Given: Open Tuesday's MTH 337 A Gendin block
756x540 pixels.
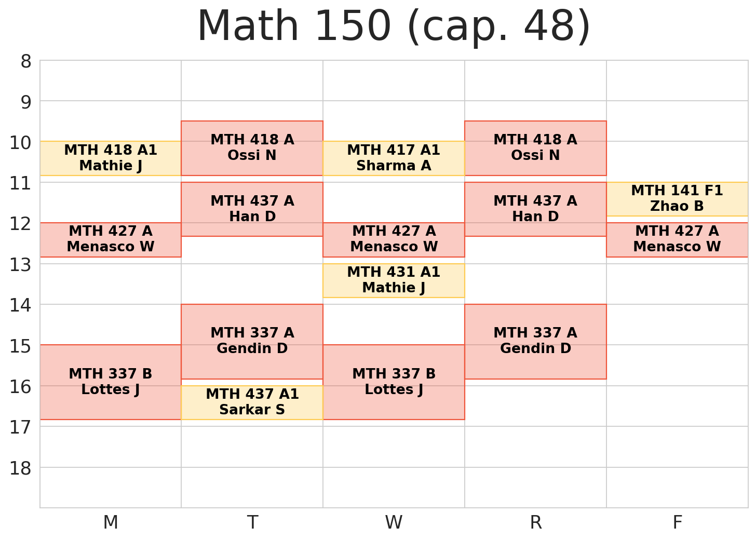Looking at the screenshot, I should point(252,341).
